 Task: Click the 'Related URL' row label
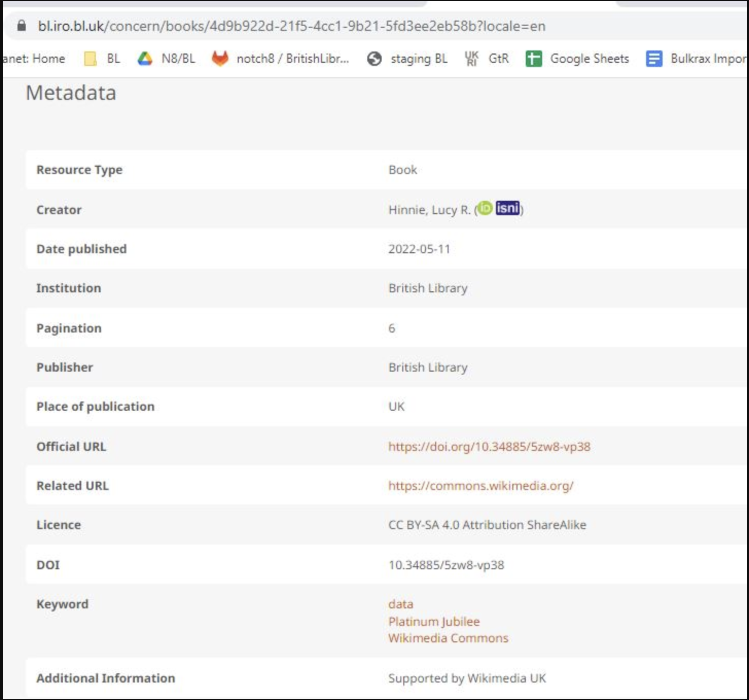(73, 486)
